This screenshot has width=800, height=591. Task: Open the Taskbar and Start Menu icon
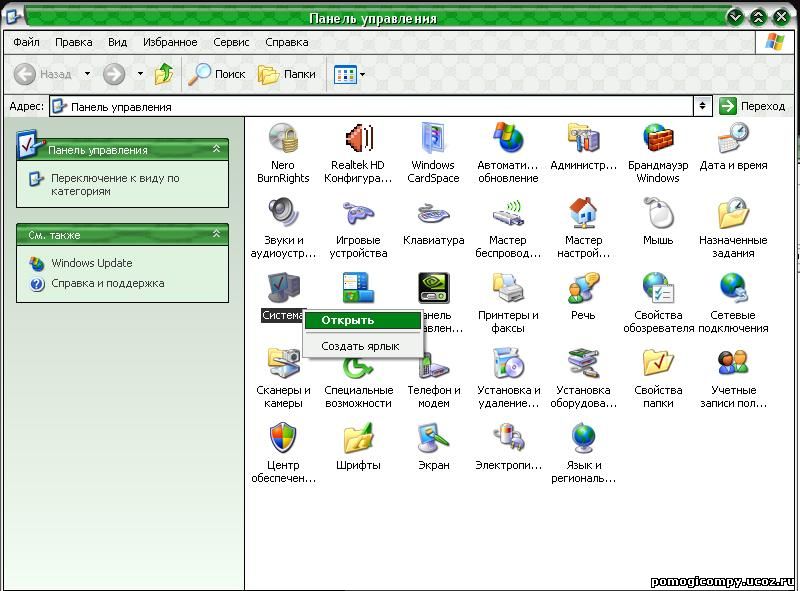point(358,288)
